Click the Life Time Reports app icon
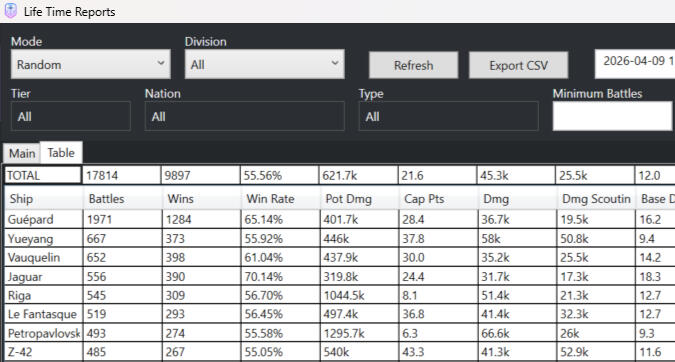The width and height of the screenshot is (675, 362). [10, 11]
